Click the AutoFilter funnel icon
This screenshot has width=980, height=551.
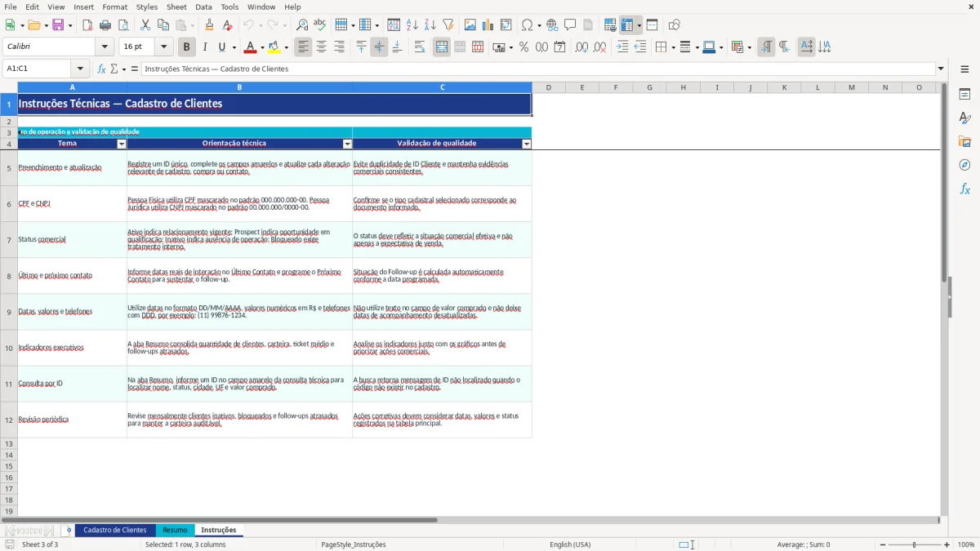pyautogui.click(x=448, y=25)
